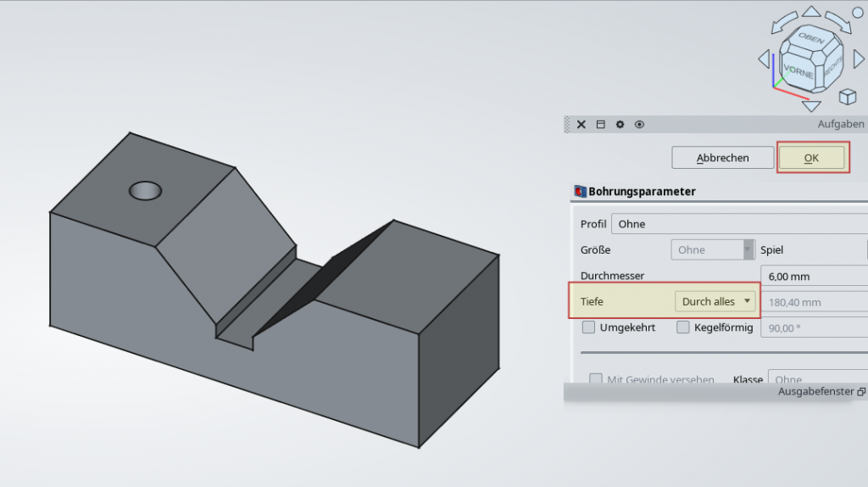868x487 pixels.
Task: Click the navigation cube's down arrow
Action: point(811,107)
